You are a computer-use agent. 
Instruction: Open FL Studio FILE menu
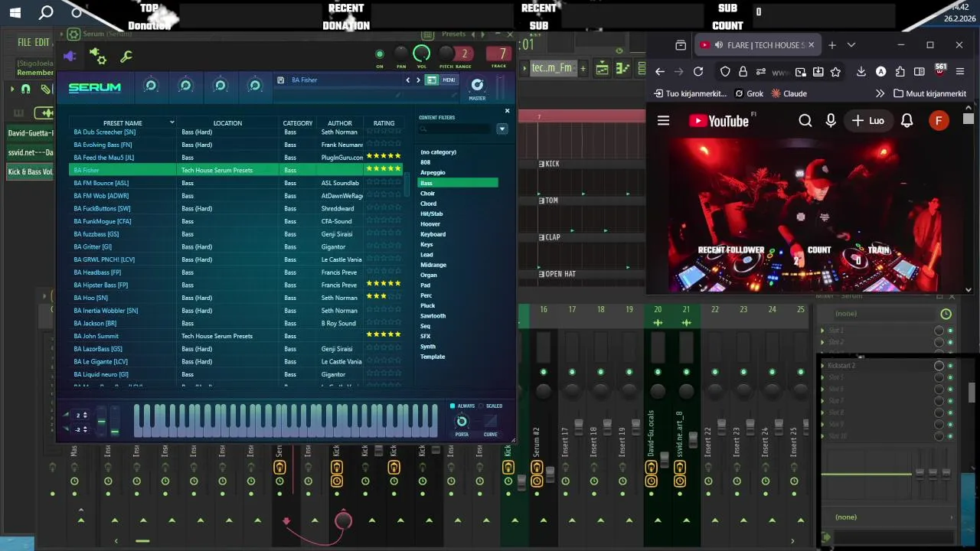[x=24, y=43]
